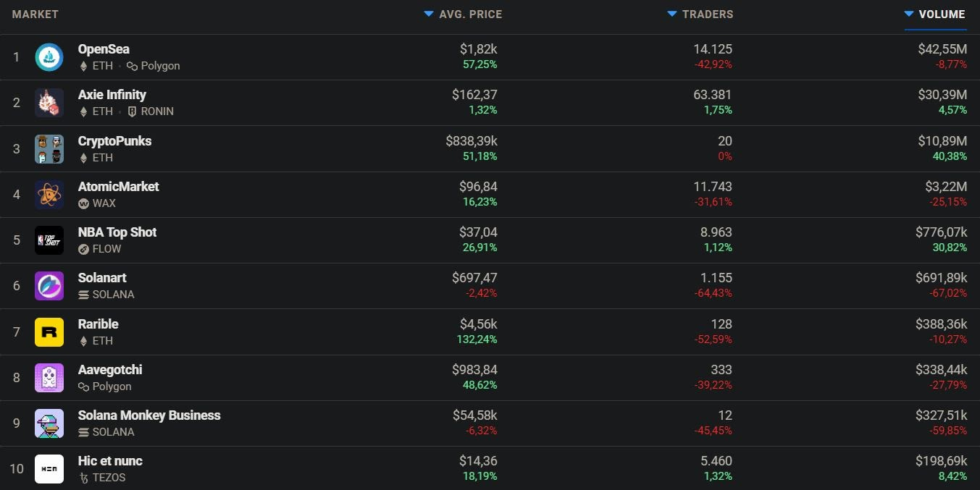This screenshot has height=490, width=980.
Task: Click the FLOW chain icon under NBA Top Shot
Action: [83, 249]
